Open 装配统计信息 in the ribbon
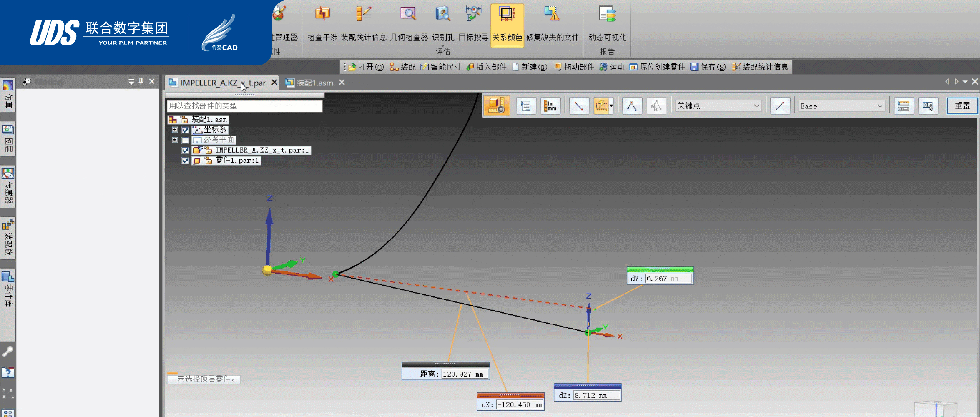980x417 pixels. point(364,24)
